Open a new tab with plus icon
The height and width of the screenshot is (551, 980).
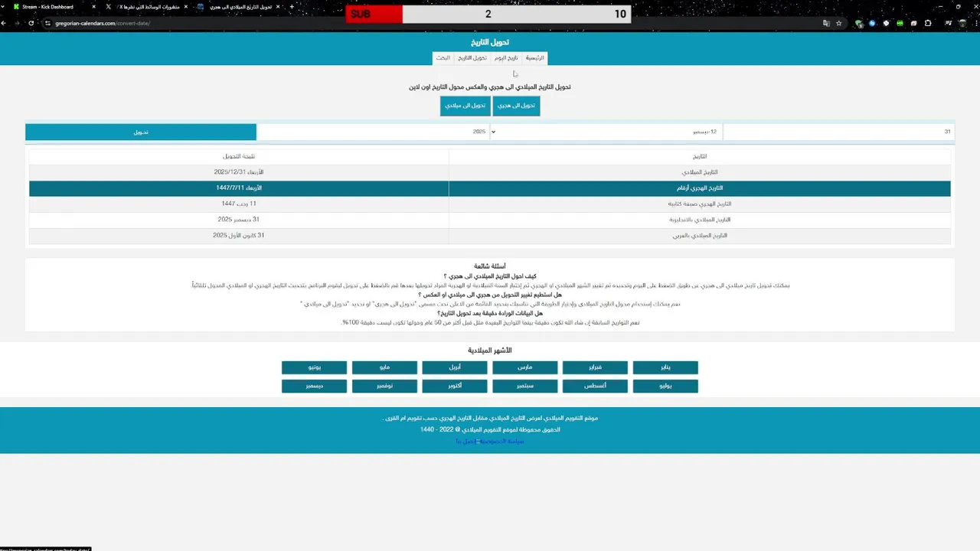coord(292,7)
